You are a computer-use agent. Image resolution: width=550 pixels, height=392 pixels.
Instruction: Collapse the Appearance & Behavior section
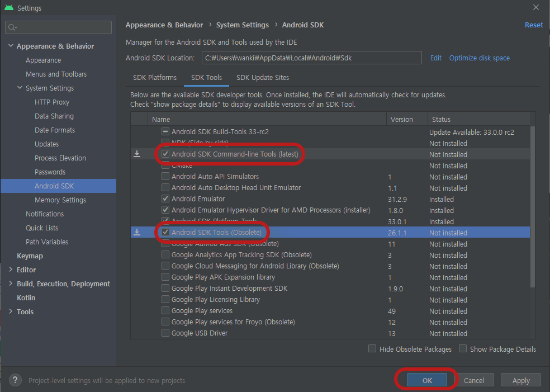point(11,46)
